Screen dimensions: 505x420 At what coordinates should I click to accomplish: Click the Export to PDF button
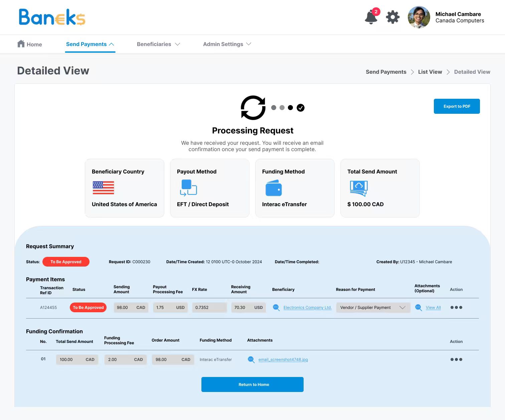click(x=457, y=106)
